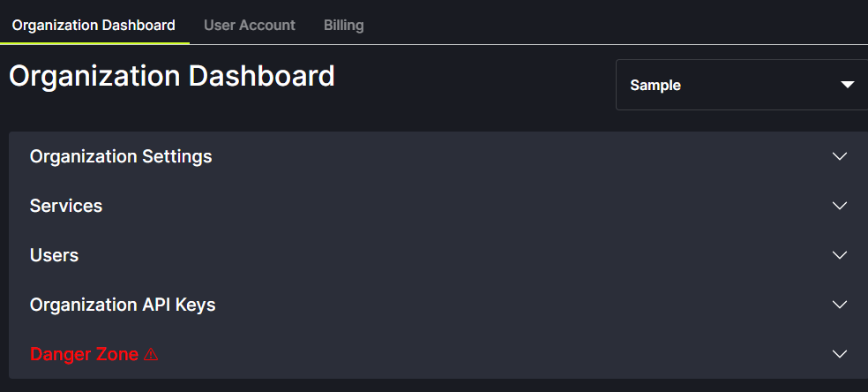Click the Organization Dashboard page heading

tap(172, 76)
